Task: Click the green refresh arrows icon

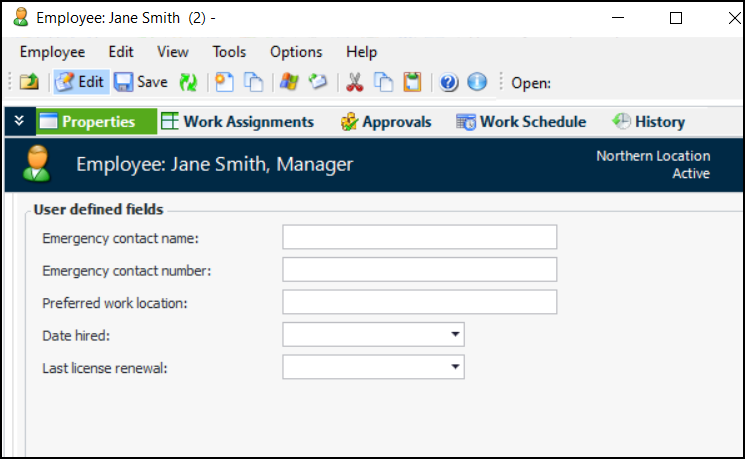Action: (188, 83)
